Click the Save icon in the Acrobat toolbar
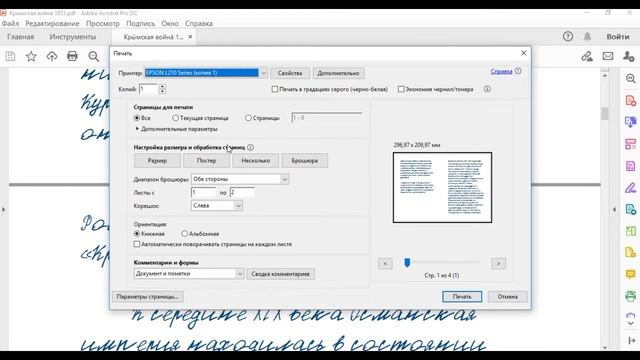Viewport: 640px width, 360px height. [10, 56]
